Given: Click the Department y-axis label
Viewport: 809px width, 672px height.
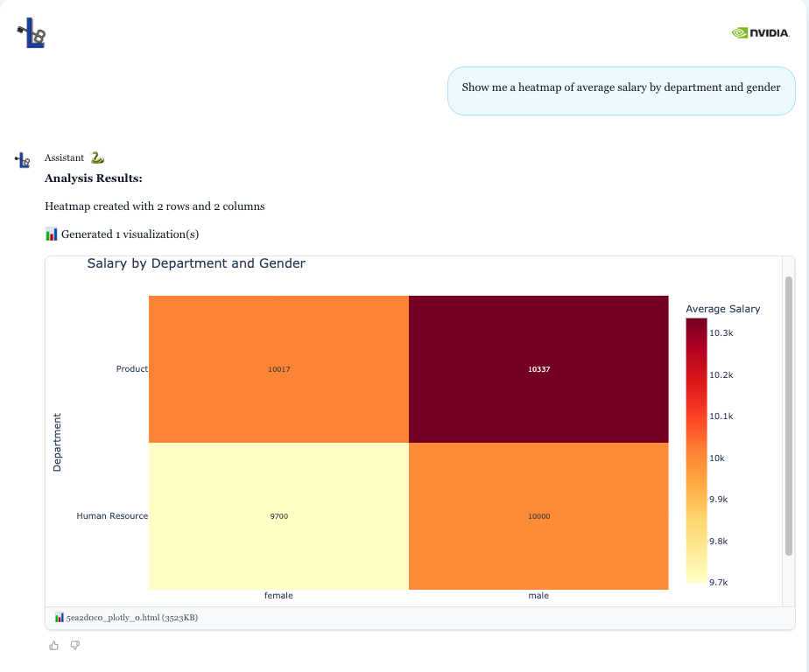Looking at the screenshot, I should [x=56, y=442].
